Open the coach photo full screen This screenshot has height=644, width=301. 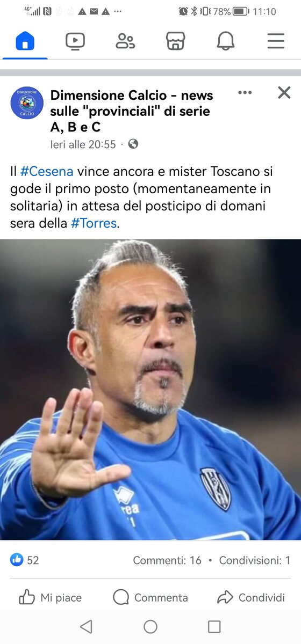(x=150, y=390)
